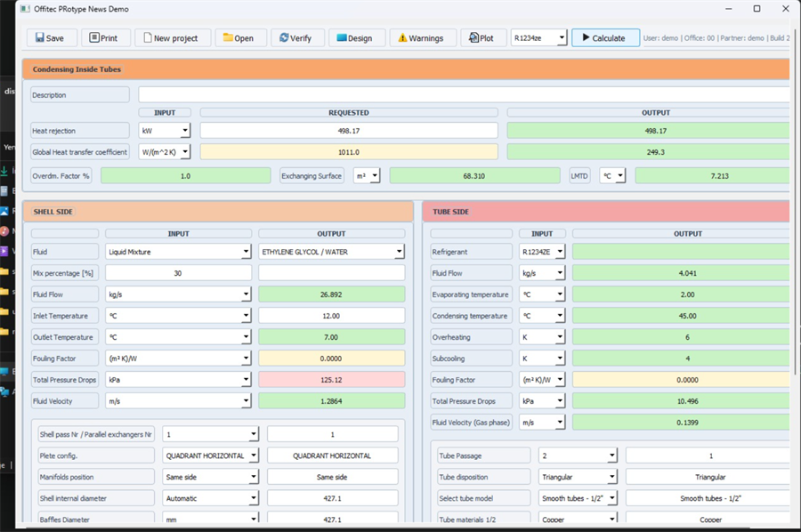Show the Warnings triangle icon
The image size is (801, 532).
[x=403, y=38]
